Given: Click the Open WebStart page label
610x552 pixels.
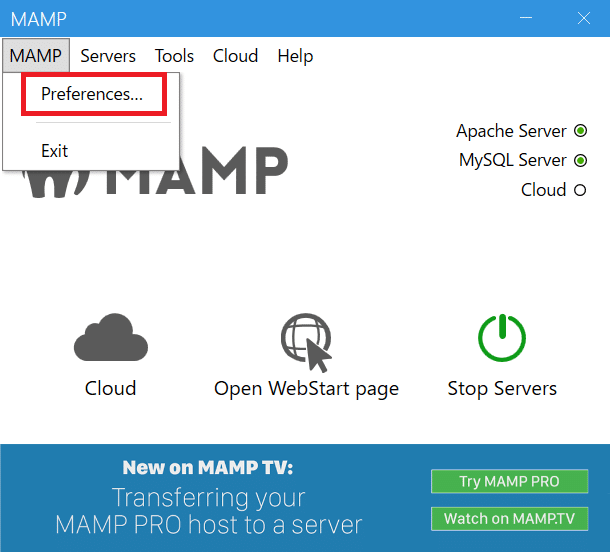Looking at the screenshot, I should [306, 388].
